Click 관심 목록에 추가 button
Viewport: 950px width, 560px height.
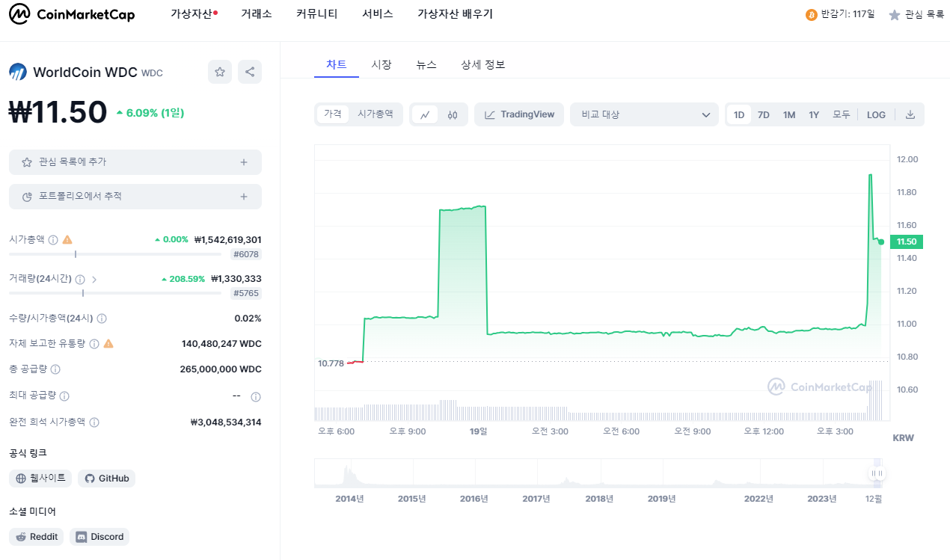point(135,162)
